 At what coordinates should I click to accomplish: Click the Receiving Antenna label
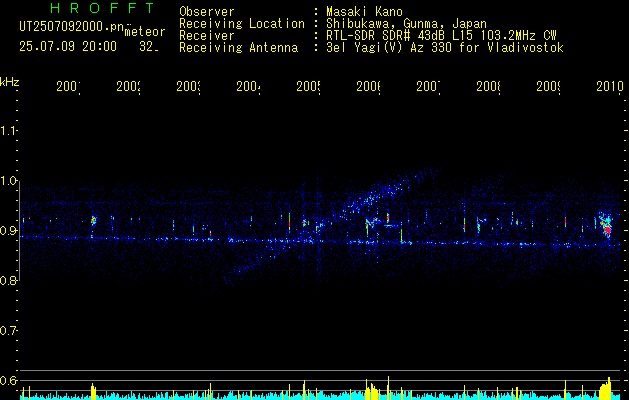pos(238,48)
